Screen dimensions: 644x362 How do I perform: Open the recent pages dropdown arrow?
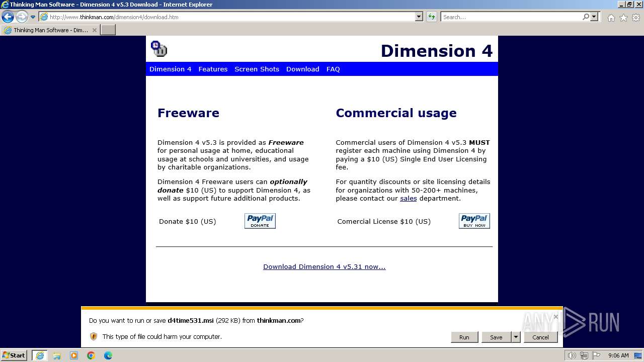click(33, 17)
